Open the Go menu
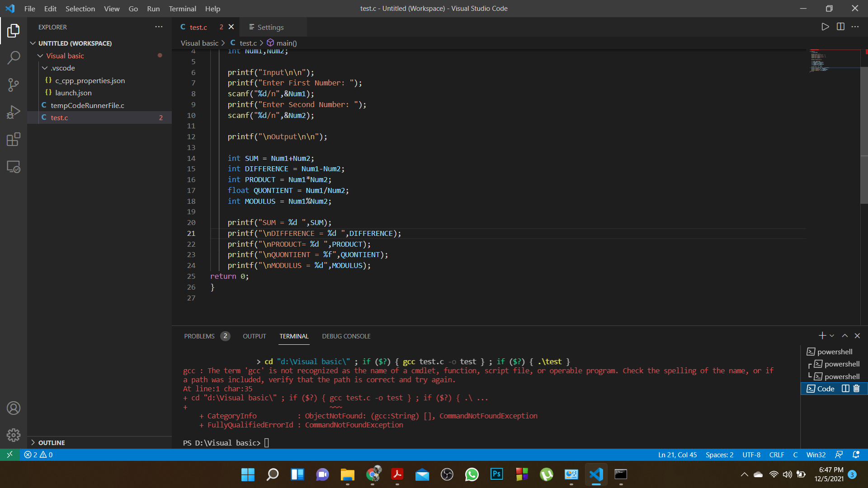868x488 pixels. coord(133,9)
